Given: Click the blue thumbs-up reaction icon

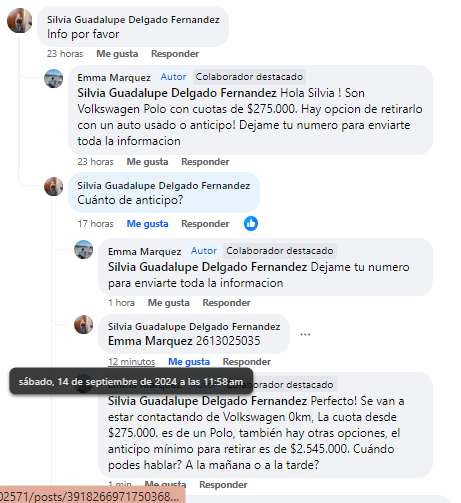Looking at the screenshot, I should click(x=251, y=223).
